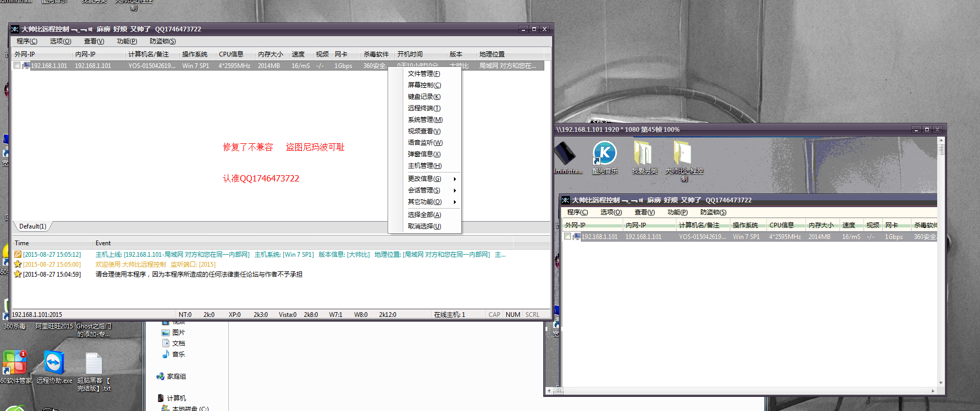Click the log icon at 15:05:12 entry

pos(18,255)
